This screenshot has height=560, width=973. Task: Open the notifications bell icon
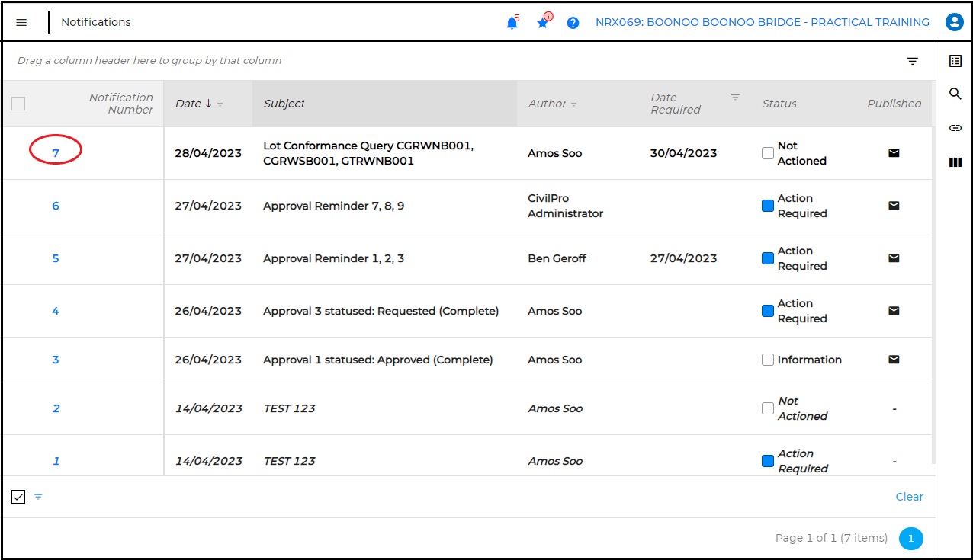512,23
